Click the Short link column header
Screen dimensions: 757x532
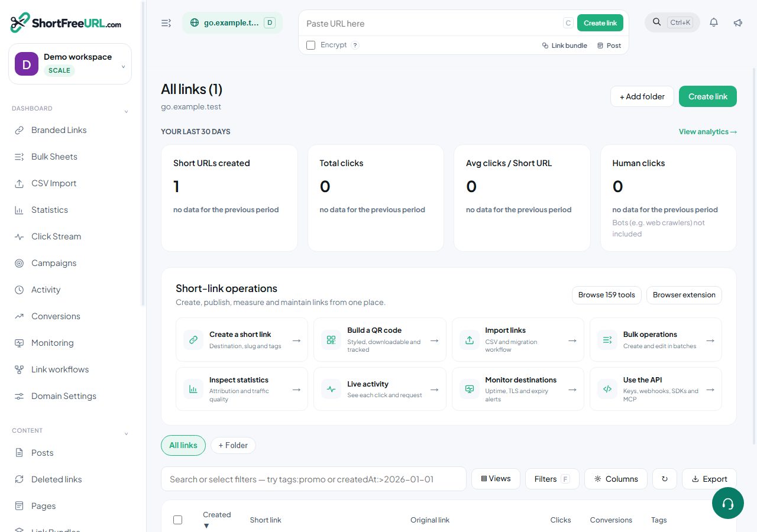[x=266, y=520]
